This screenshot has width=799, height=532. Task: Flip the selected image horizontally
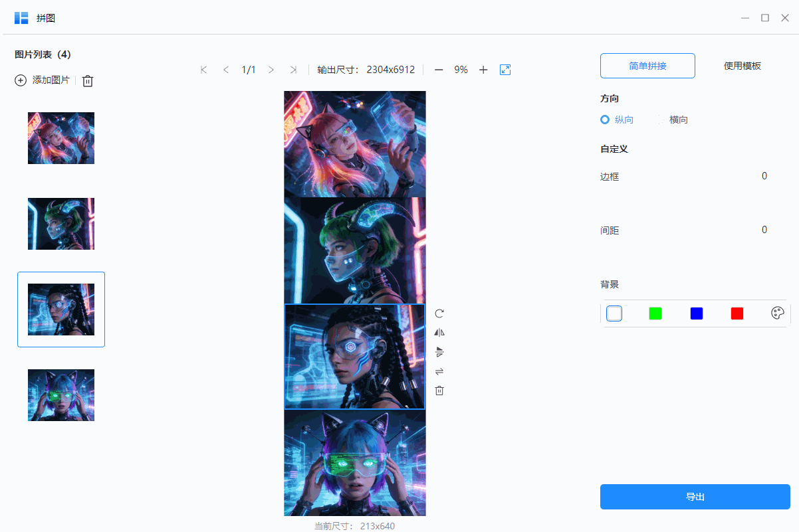pos(439,332)
